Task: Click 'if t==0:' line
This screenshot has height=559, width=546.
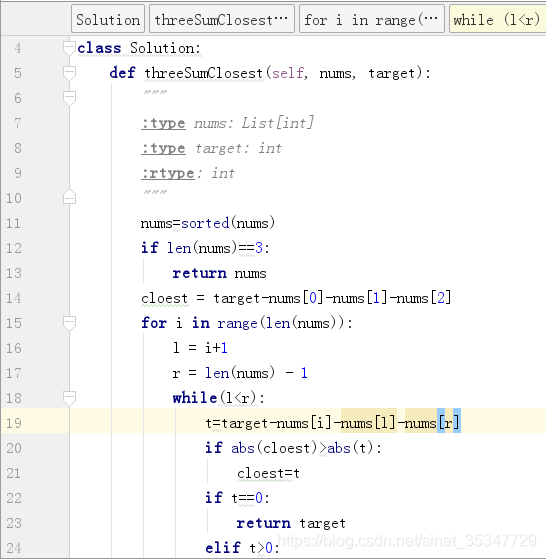Action: (237, 498)
